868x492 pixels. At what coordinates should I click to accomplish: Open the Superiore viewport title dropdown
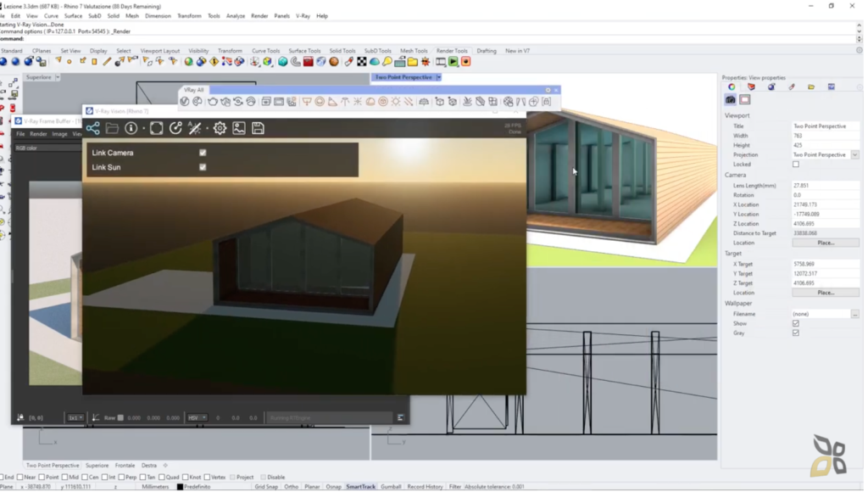click(x=57, y=77)
